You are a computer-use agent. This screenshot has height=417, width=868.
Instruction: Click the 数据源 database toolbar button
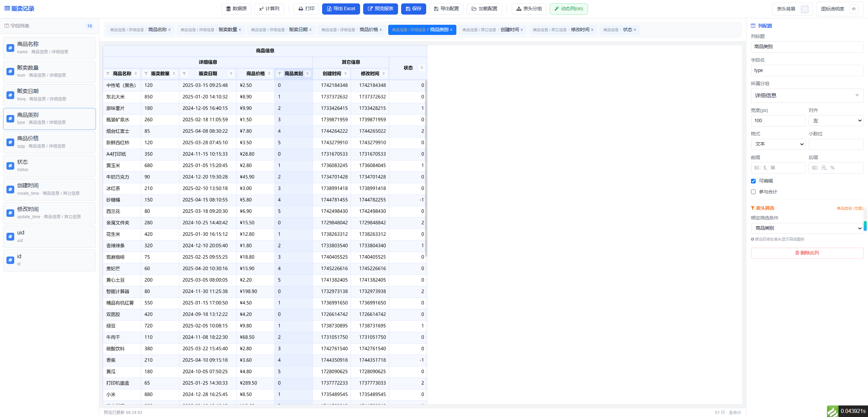click(236, 9)
